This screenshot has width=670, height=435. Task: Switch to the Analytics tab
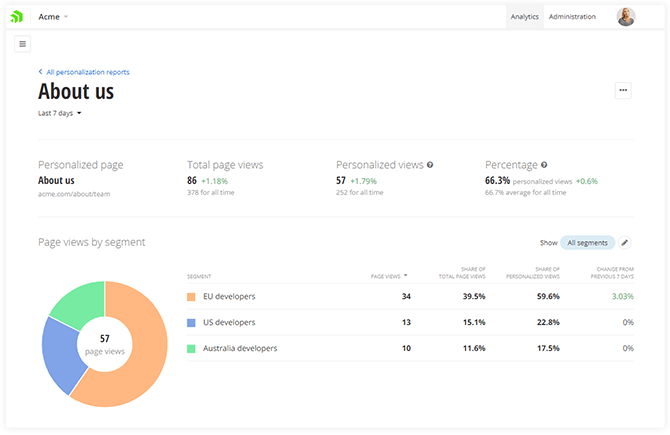[524, 17]
